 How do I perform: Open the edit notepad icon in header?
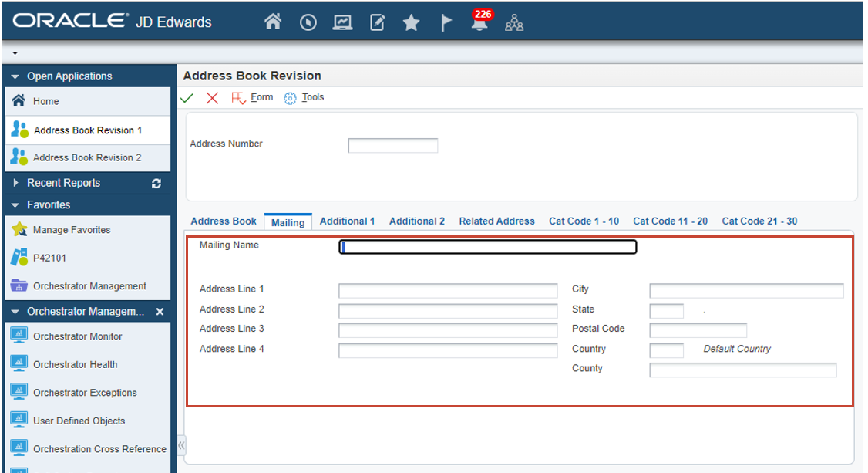point(378,22)
